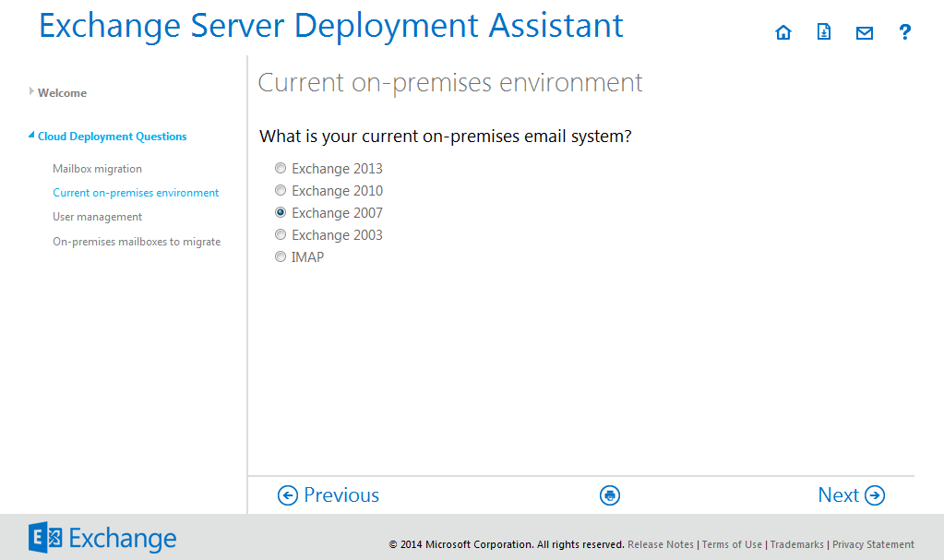Screen dimensions: 944x560
Task: Go to the Home icon
Action: click(783, 32)
